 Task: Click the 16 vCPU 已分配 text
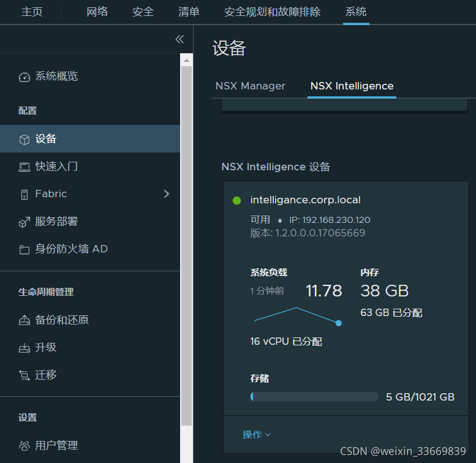pyautogui.click(x=286, y=342)
